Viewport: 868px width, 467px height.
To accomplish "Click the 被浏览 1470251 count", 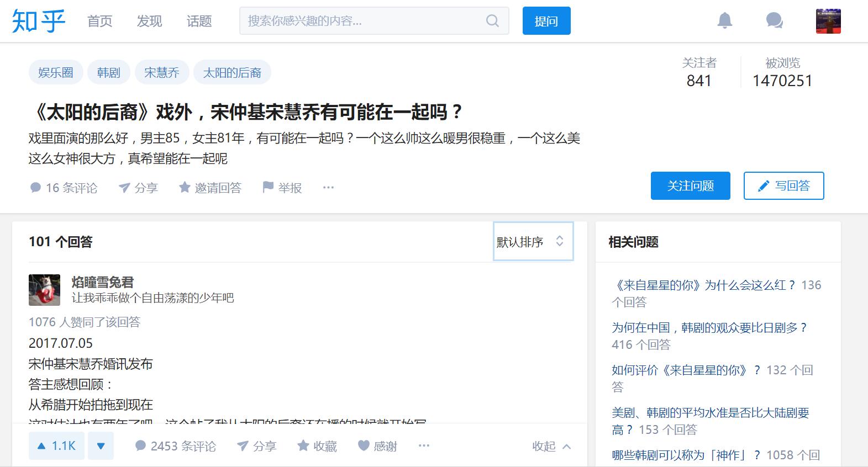I will pos(782,72).
